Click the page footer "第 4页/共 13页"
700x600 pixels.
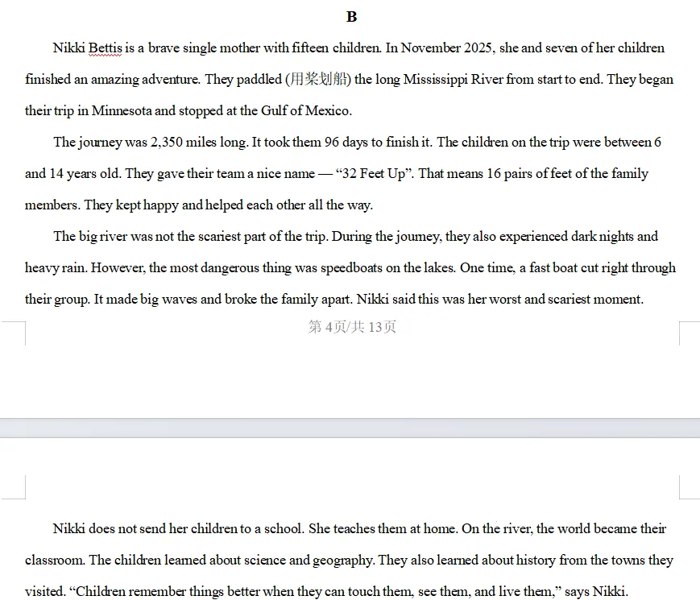(x=352, y=327)
